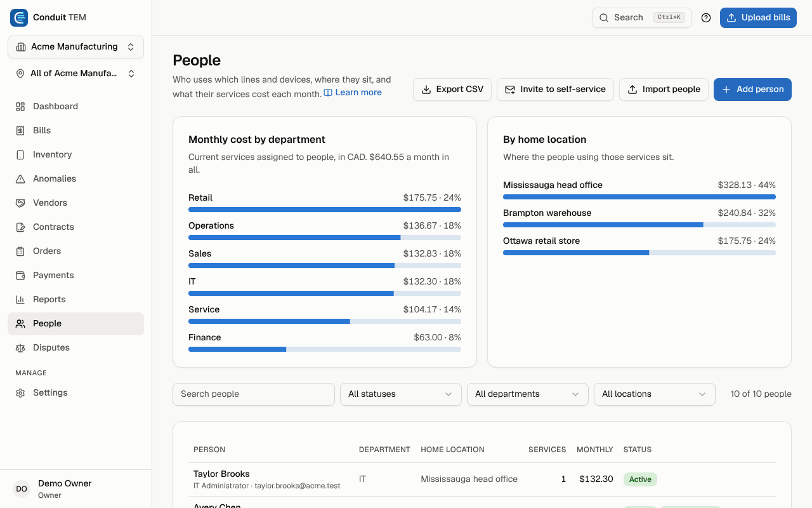Click the Vendors handshake icon
812x508 pixels.
(20, 203)
